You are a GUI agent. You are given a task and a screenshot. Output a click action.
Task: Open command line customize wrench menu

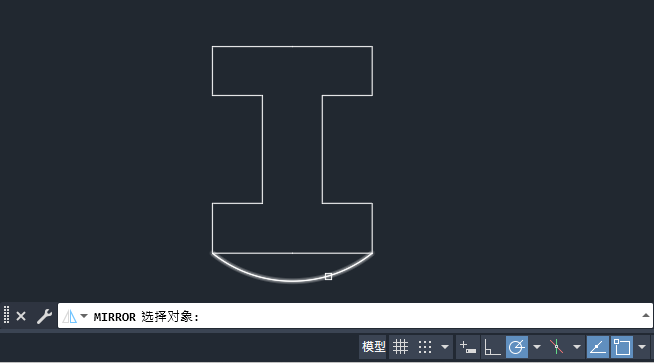coord(44,316)
